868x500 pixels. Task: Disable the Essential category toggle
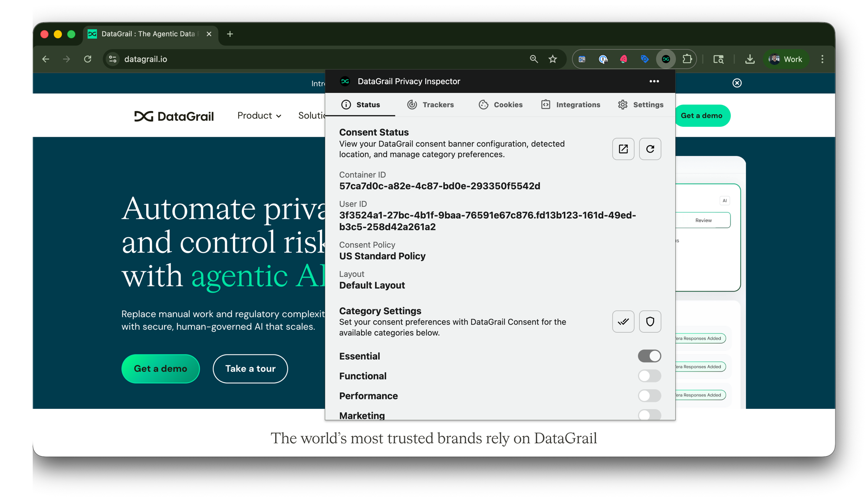coord(649,356)
